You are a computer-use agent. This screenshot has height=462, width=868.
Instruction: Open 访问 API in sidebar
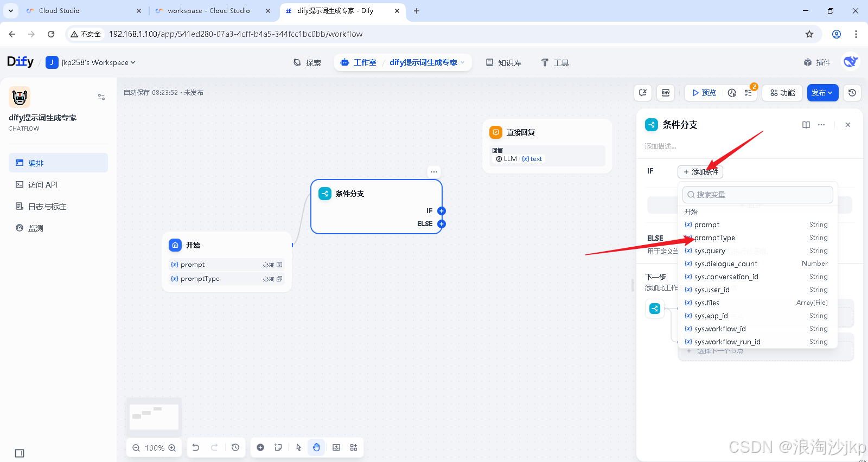pyautogui.click(x=58, y=184)
